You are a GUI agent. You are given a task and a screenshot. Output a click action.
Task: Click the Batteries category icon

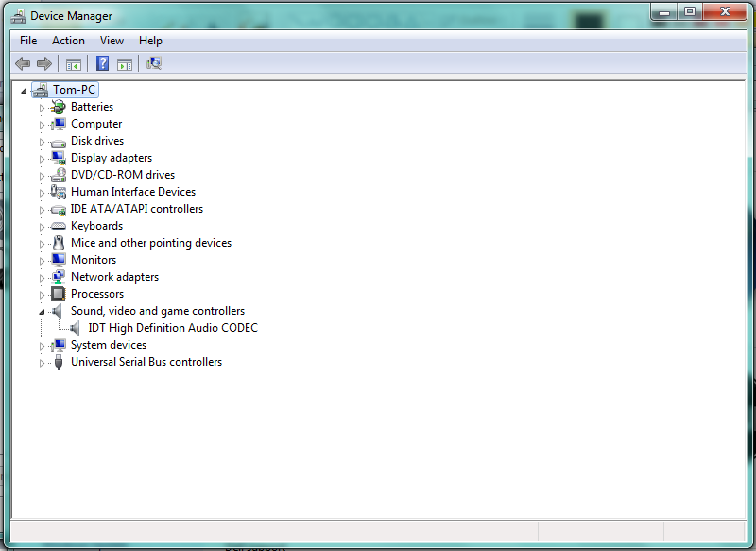coord(59,107)
